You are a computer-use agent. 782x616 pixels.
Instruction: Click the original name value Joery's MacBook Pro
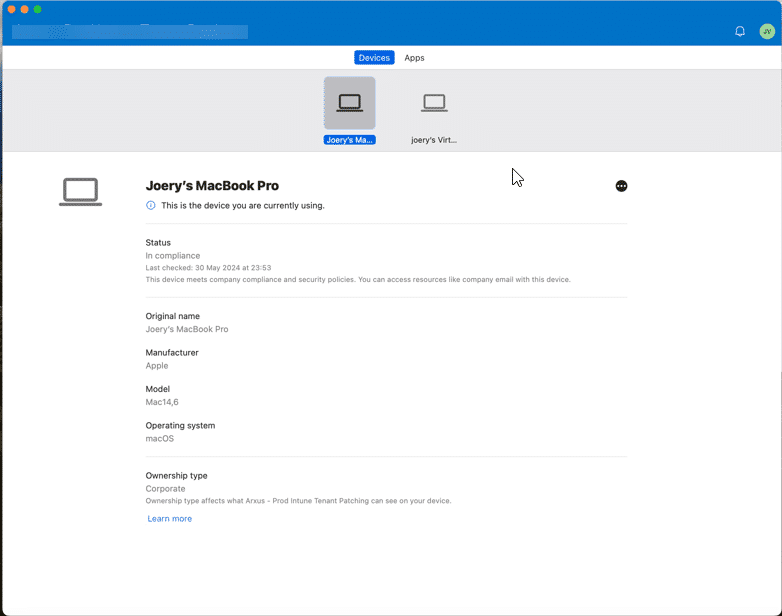click(187, 329)
